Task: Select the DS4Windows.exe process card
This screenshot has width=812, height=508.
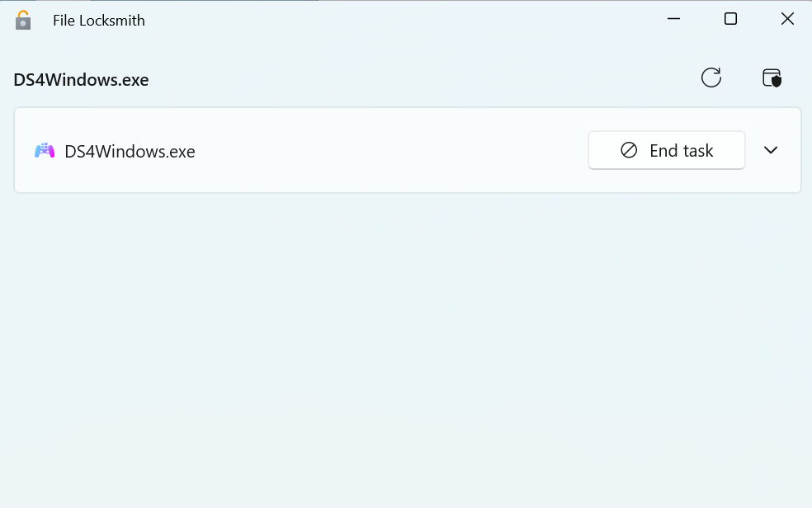Action: point(330,150)
